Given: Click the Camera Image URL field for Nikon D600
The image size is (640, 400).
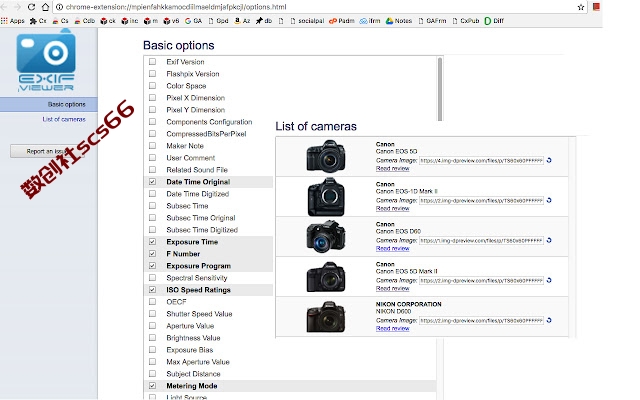Looking at the screenshot, I should coord(481,320).
